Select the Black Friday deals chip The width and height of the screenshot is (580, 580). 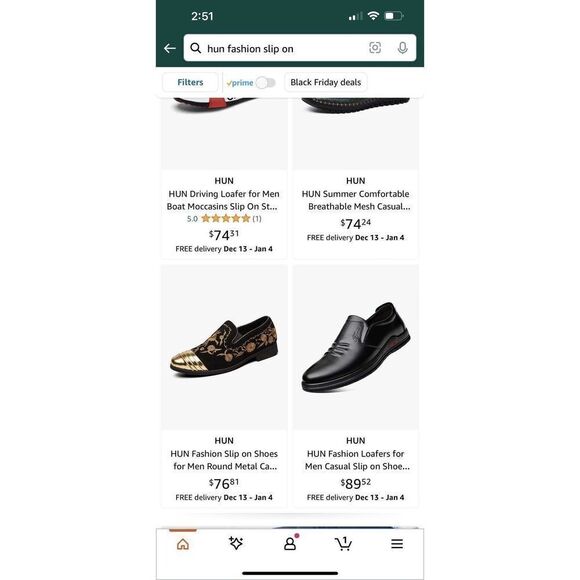click(326, 82)
